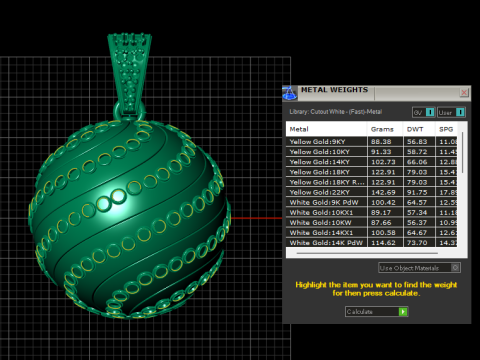Click the 88.38 grams value

click(x=381, y=142)
